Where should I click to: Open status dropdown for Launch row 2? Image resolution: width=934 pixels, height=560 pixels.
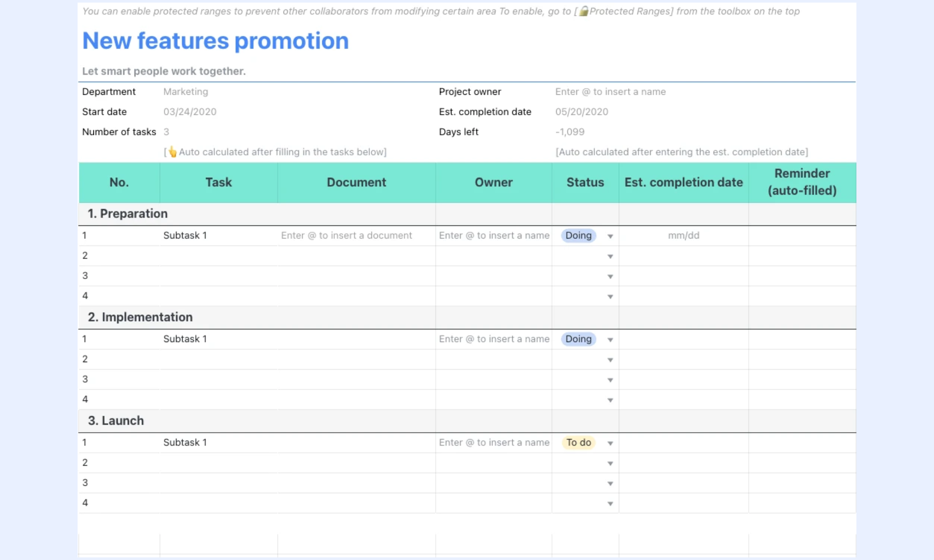[x=610, y=463]
